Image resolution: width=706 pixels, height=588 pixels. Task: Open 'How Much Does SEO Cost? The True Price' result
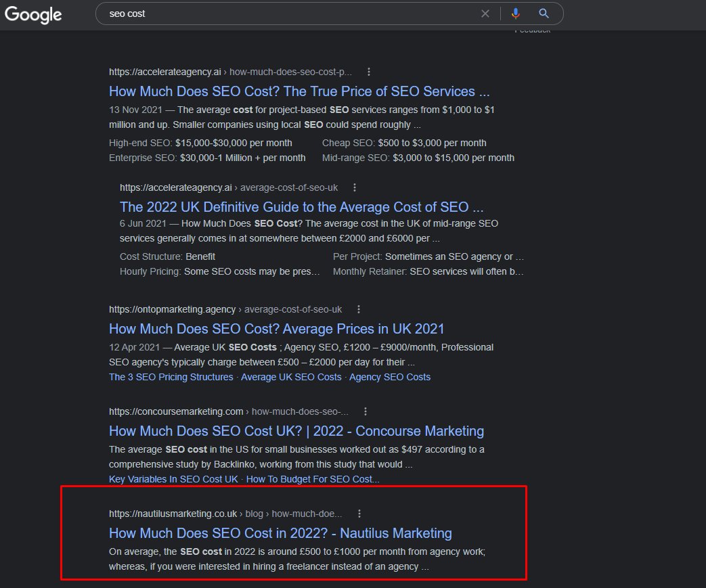pos(299,91)
